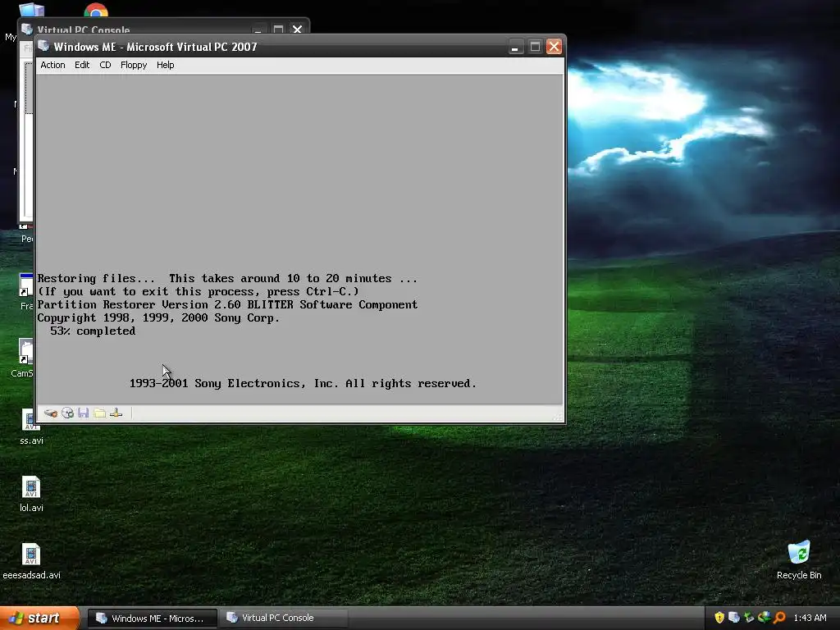Minimize the Windows ME Virtual PC window
Image resolution: width=840 pixels, height=630 pixels.
(x=515, y=47)
